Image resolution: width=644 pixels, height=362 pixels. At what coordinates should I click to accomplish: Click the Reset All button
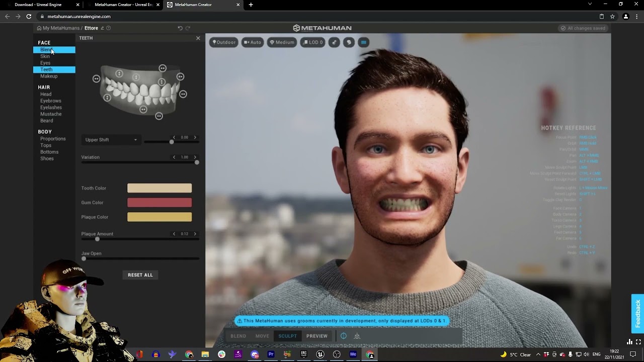(x=140, y=275)
